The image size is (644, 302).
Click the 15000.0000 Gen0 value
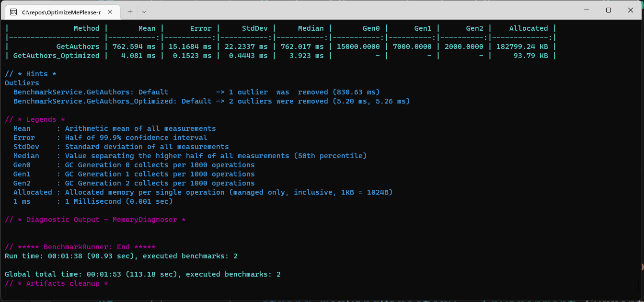click(358, 46)
